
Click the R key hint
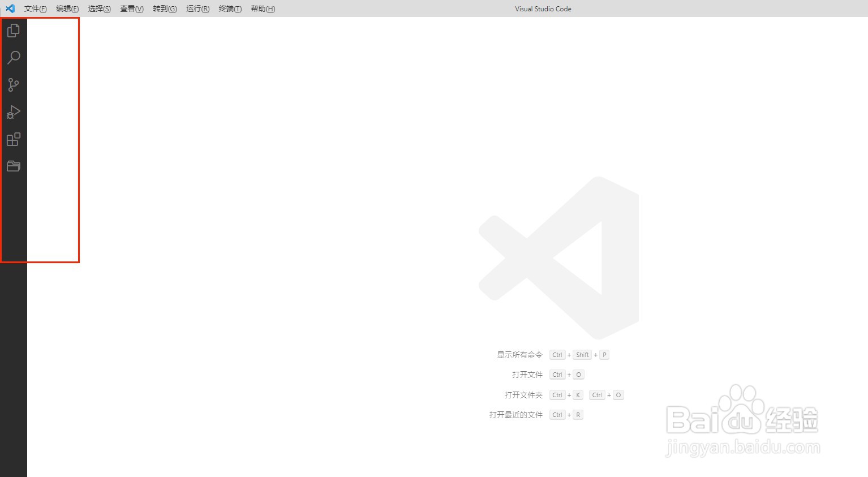coord(578,415)
